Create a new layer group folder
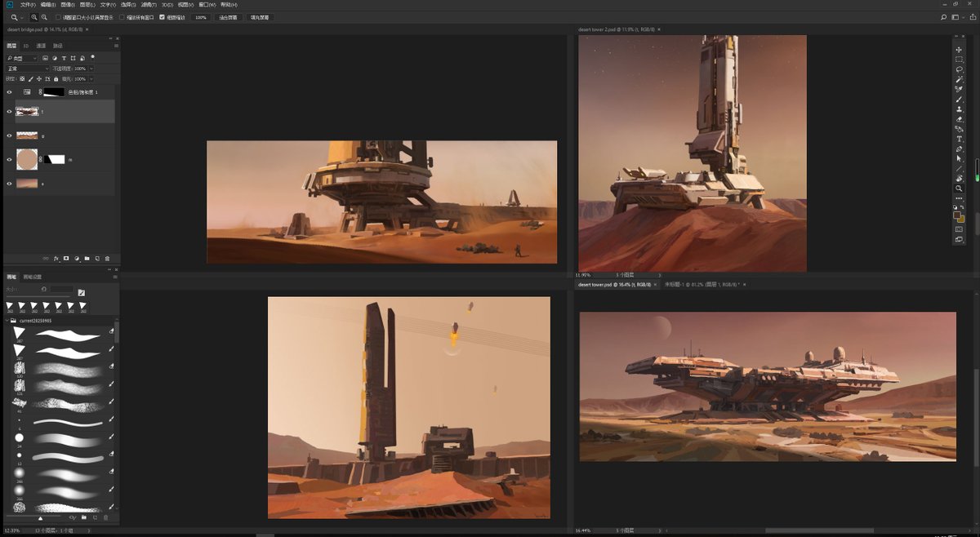Screen dimensions: 980x537 (x=87, y=258)
